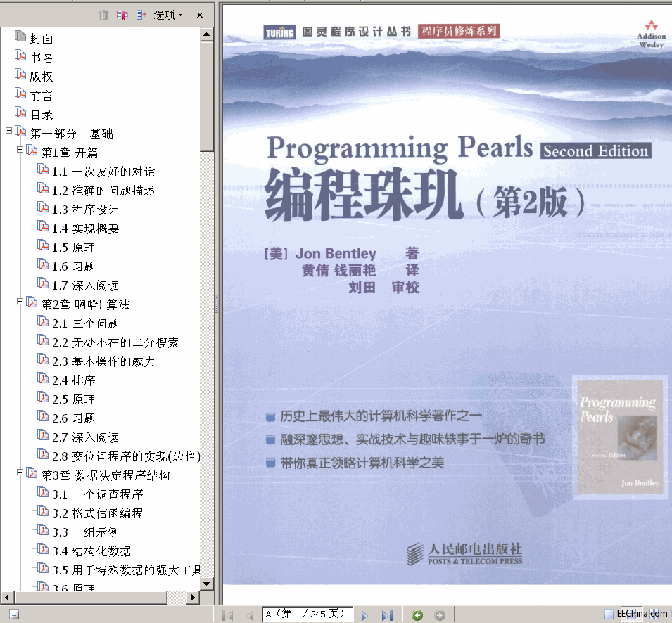Image resolution: width=672 pixels, height=623 pixels.
Task: Click the panel menu icon at bottom-left
Action: coord(13,615)
